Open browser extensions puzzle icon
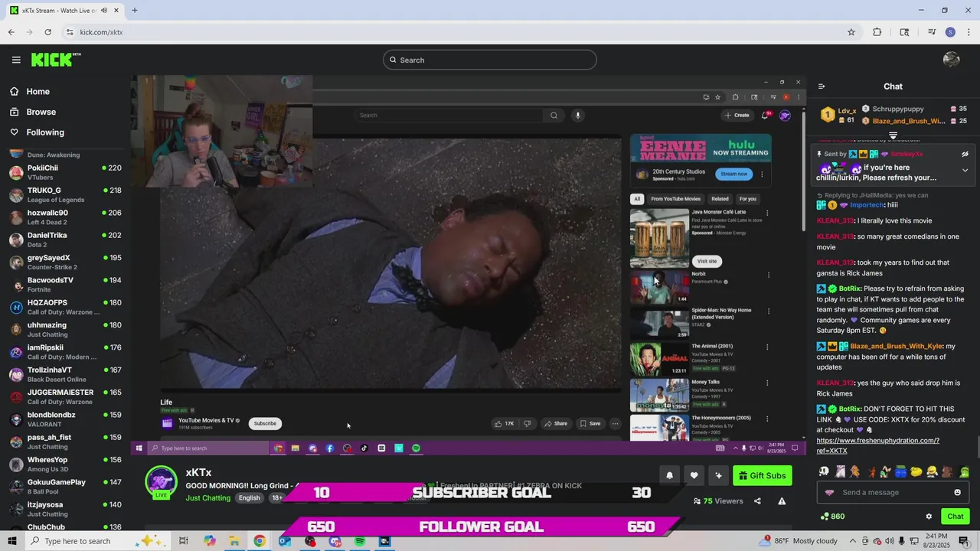This screenshot has height=551, width=980. coord(877,32)
